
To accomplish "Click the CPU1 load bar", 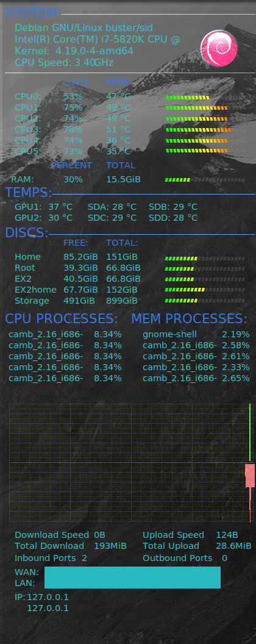I will click(205, 108).
